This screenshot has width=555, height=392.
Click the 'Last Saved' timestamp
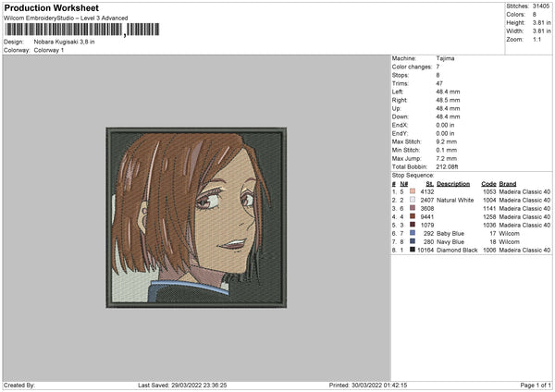182,385
